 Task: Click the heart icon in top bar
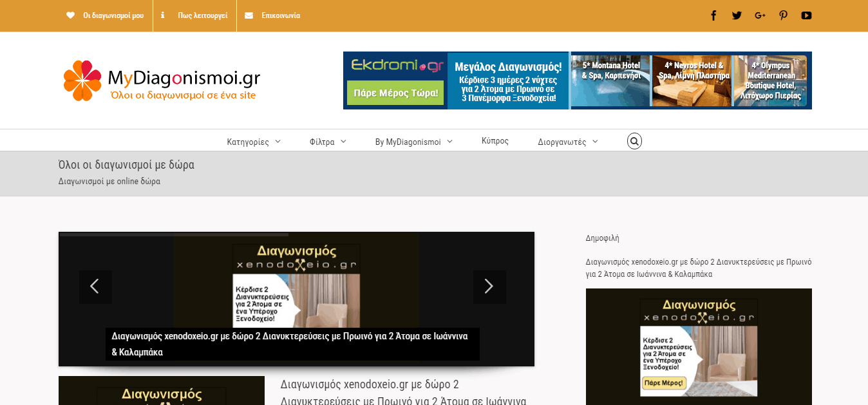[x=71, y=15]
